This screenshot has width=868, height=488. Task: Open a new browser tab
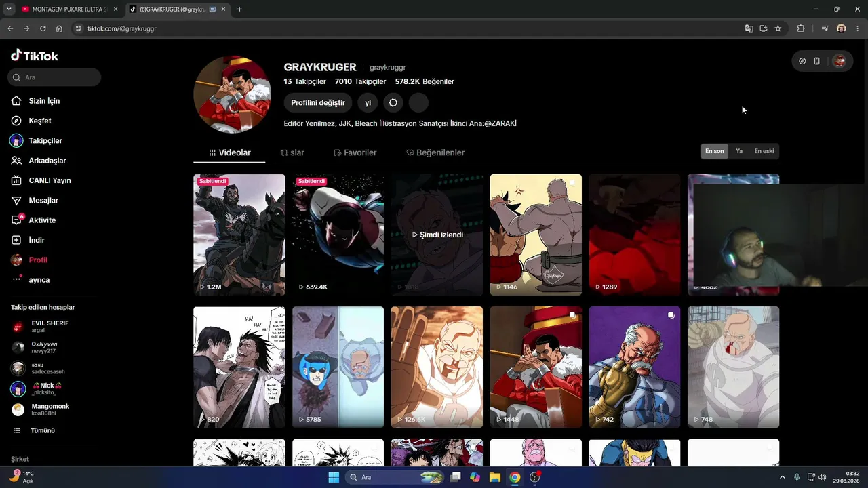(239, 9)
